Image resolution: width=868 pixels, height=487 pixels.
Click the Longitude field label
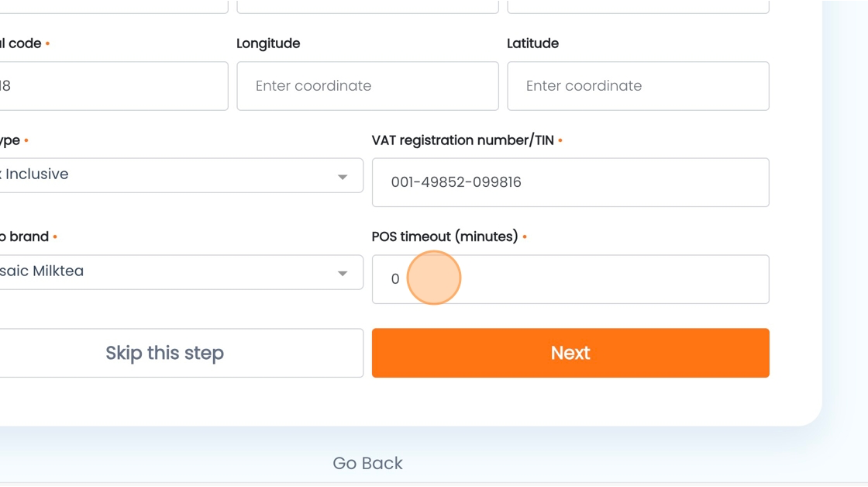[x=268, y=43]
